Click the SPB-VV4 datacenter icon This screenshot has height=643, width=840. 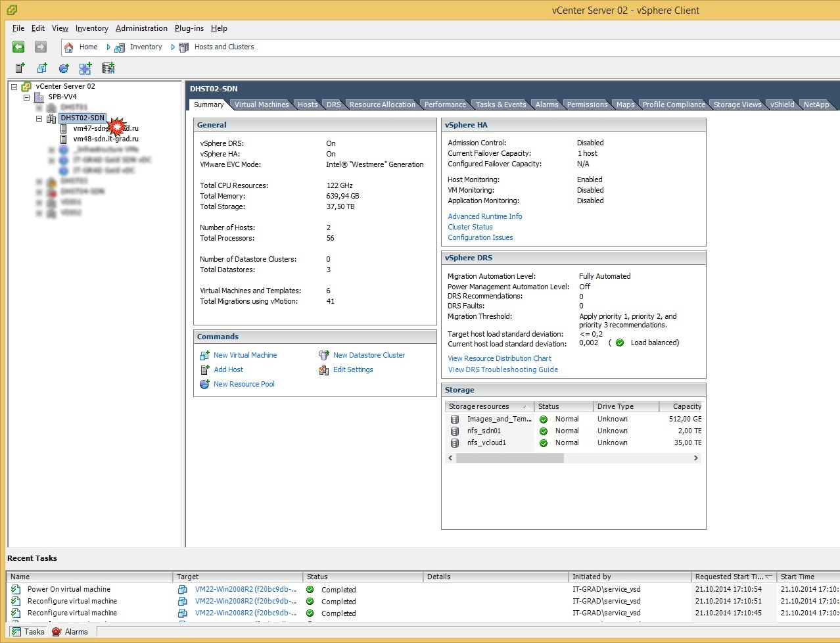pos(39,97)
